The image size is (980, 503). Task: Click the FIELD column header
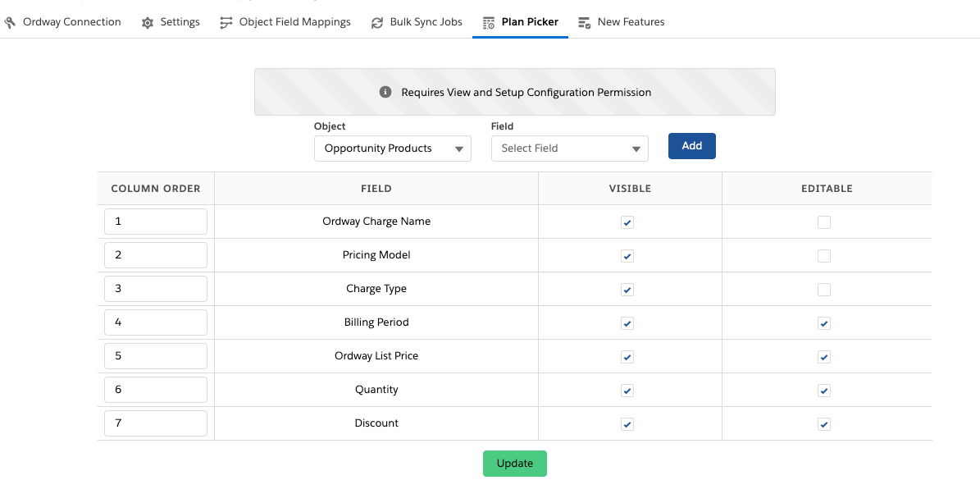[x=376, y=188]
